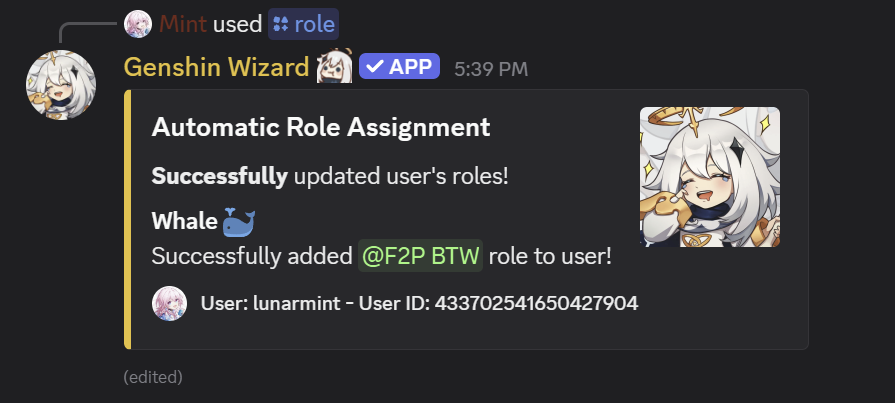The width and height of the screenshot is (895, 403).
Task: Click the verified checkmark in the APP badge
Action: (x=374, y=68)
